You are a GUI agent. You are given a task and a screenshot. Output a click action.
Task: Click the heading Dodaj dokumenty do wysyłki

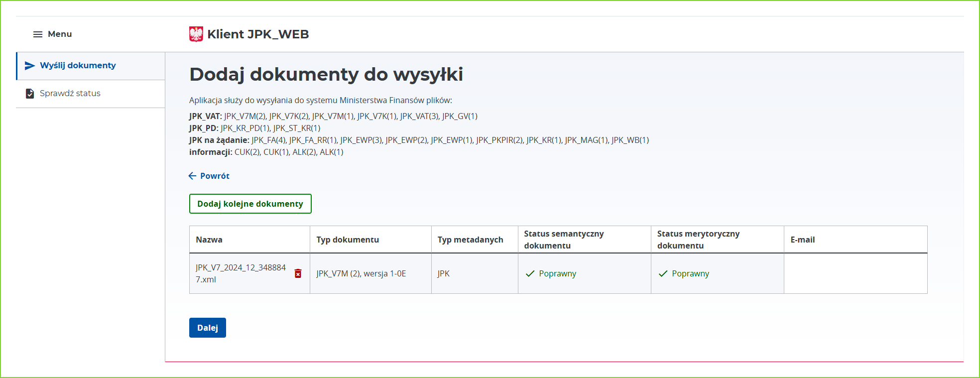click(326, 74)
